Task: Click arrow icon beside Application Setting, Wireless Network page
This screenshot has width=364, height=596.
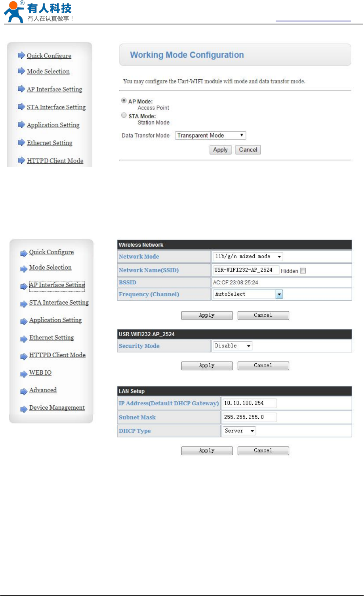Action: 24,322
